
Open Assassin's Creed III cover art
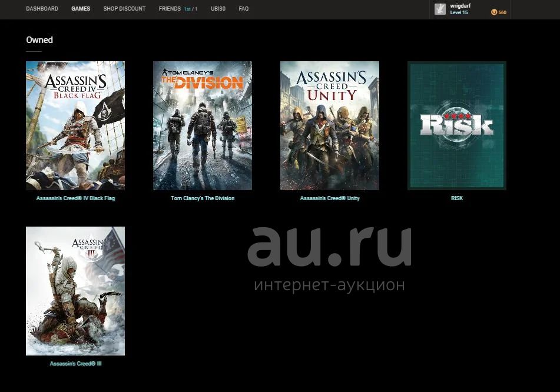(75, 291)
